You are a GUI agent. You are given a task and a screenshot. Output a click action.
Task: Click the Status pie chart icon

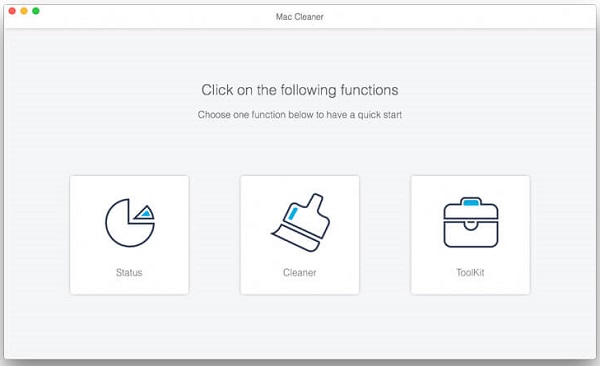(130, 222)
